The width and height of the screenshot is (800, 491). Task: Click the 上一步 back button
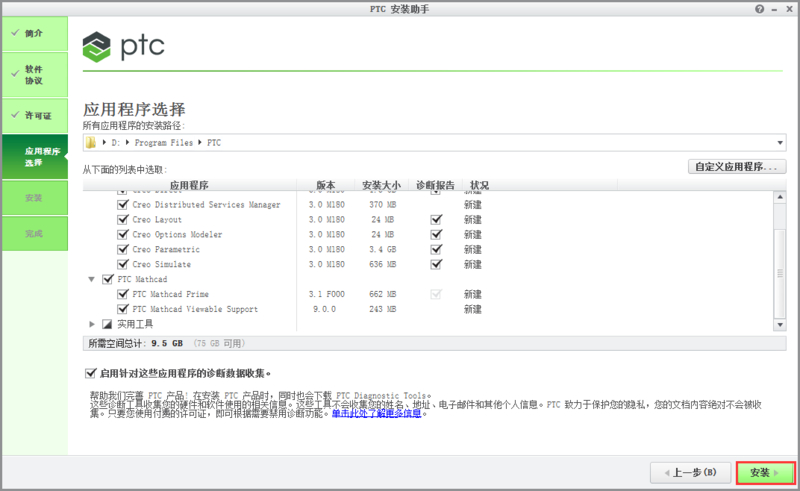click(690, 472)
